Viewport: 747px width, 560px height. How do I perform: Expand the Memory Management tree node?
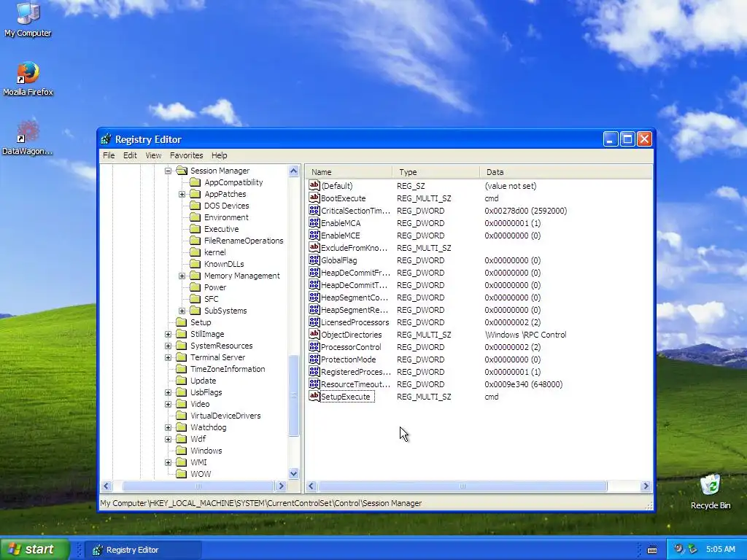(182, 276)
